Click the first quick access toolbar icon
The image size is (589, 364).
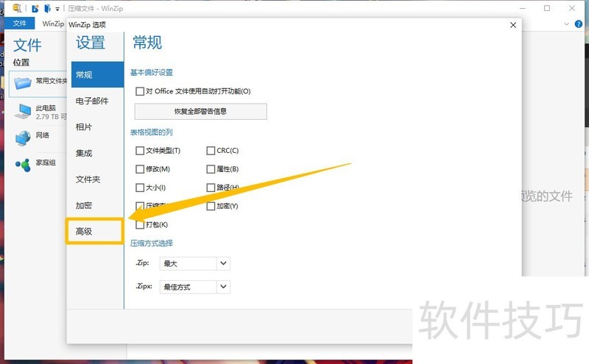point(35,8)
